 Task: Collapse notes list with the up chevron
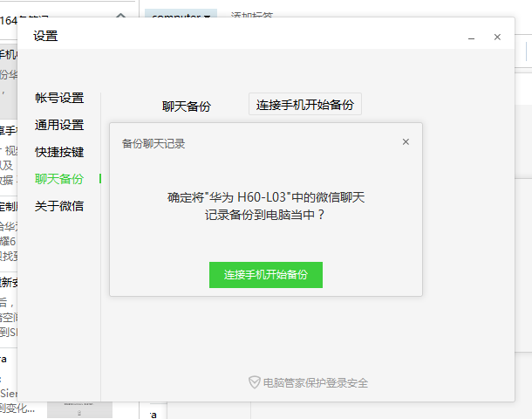tap(120, 15)
